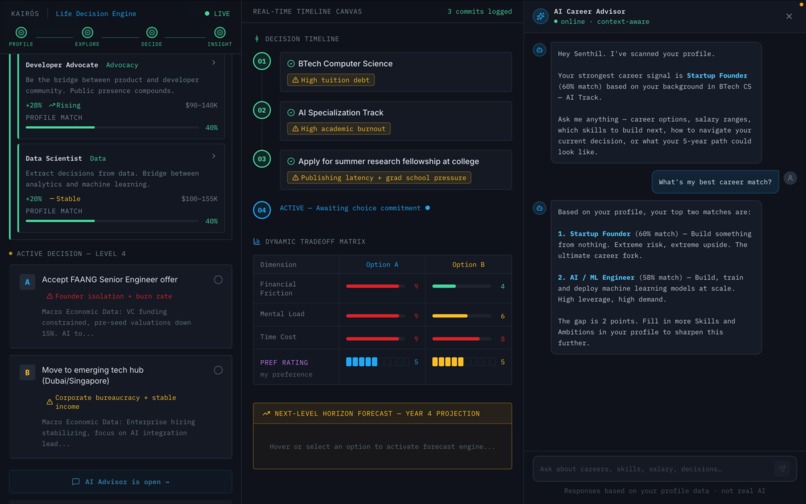The height and width of the screenshot is (504, 806).
Task: Click the KAIROS logo text
Action: [25, 14]
